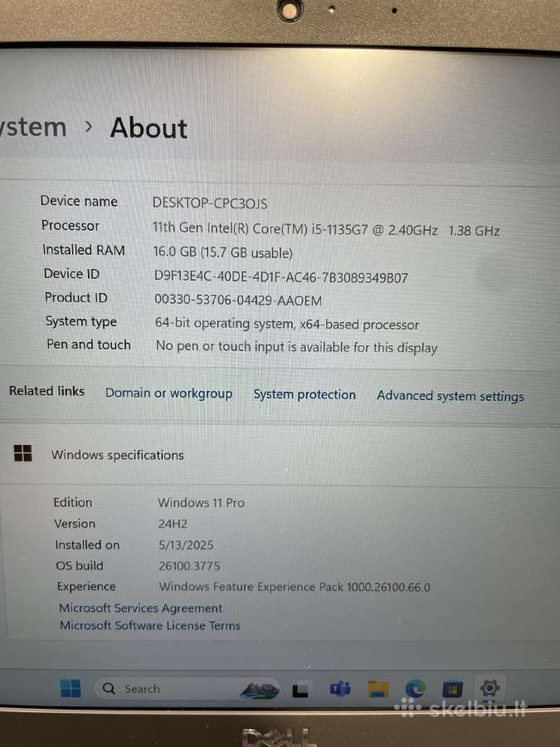Click the Device name label
The width and height of the screenshot is (560, 747).
click(x=79, y=201)
